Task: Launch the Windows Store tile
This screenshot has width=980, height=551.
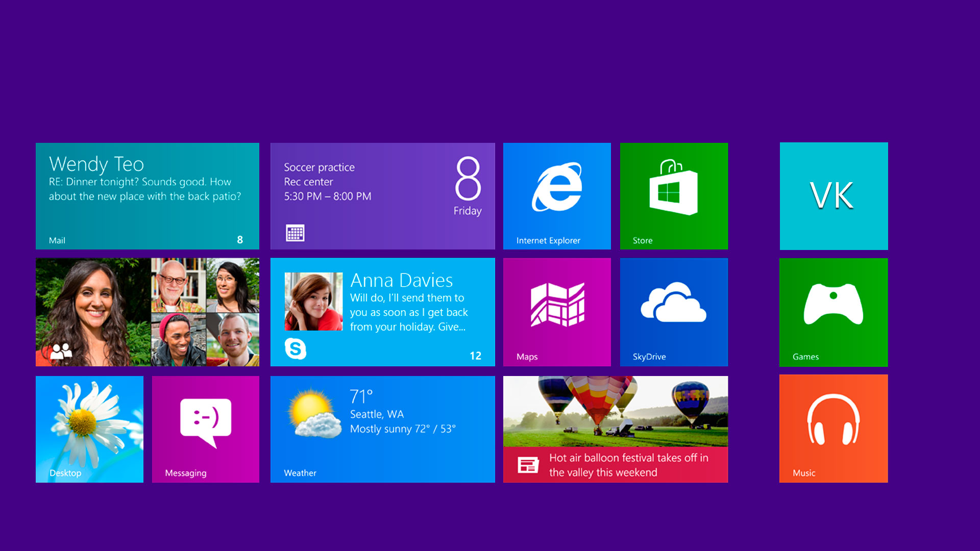Action: pyautogui.click(x=674, y=196)
